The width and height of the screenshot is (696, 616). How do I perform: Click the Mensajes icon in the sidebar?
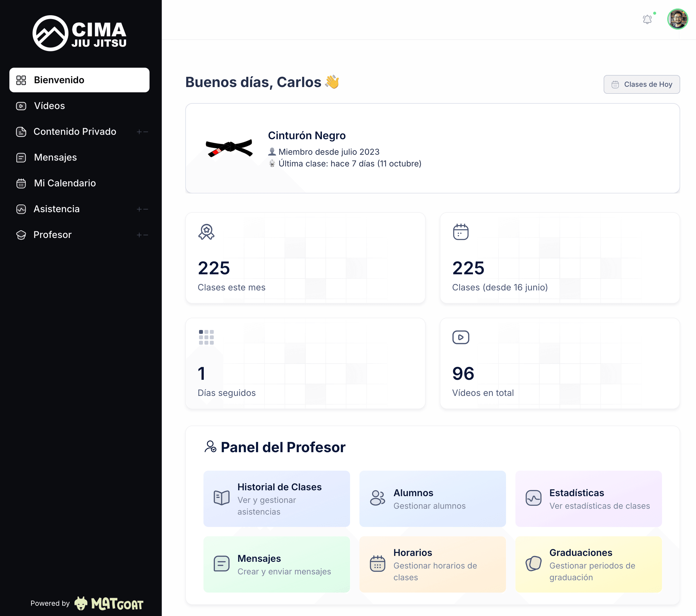pos(21,158)
